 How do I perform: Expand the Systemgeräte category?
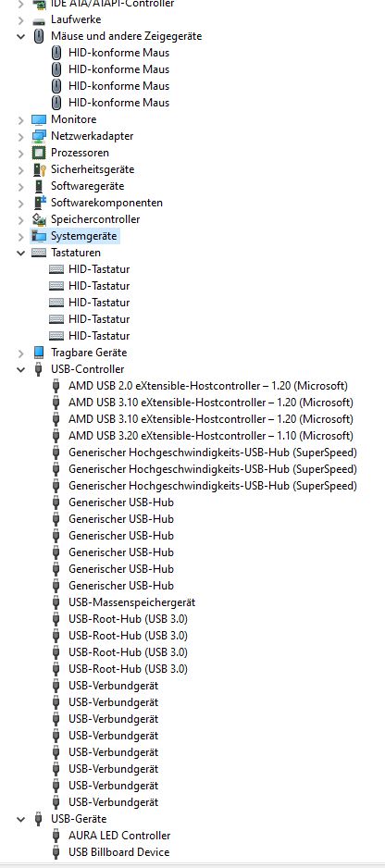pyautogui.click(x=21, y=236)
